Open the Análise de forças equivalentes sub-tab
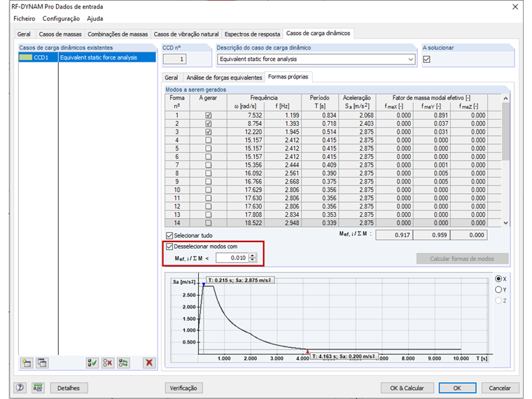This screenshot has height=399, width=532. pyautogui.click(x=224, y=78)
